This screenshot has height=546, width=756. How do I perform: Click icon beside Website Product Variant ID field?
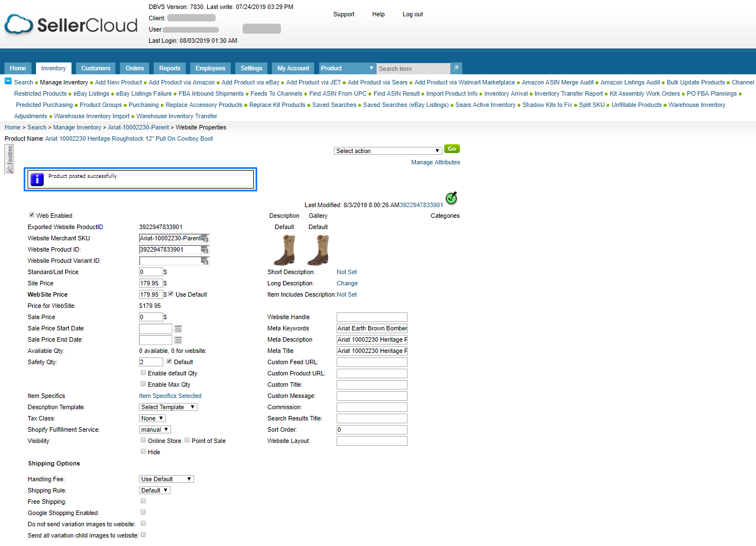[x=205, y=261]
